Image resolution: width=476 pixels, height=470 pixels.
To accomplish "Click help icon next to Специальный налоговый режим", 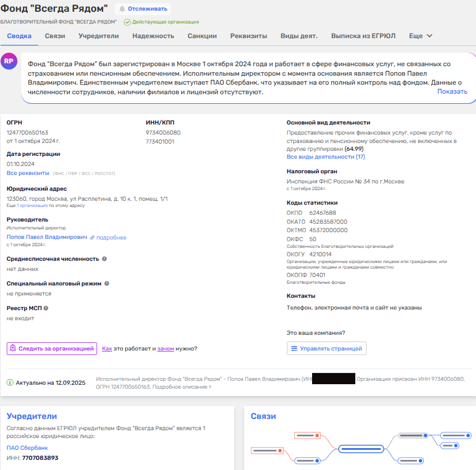I will pyautogui.click(x=107, y=284).
